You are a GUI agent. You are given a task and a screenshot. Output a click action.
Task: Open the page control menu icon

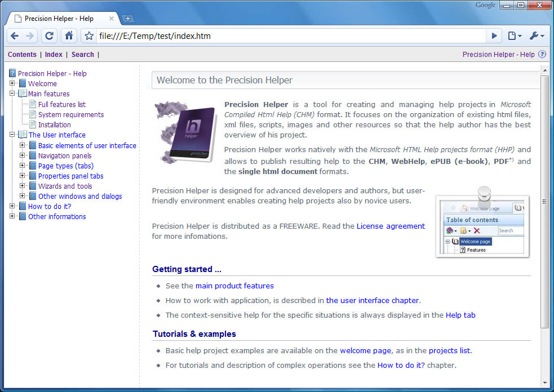tap(515, 35)
